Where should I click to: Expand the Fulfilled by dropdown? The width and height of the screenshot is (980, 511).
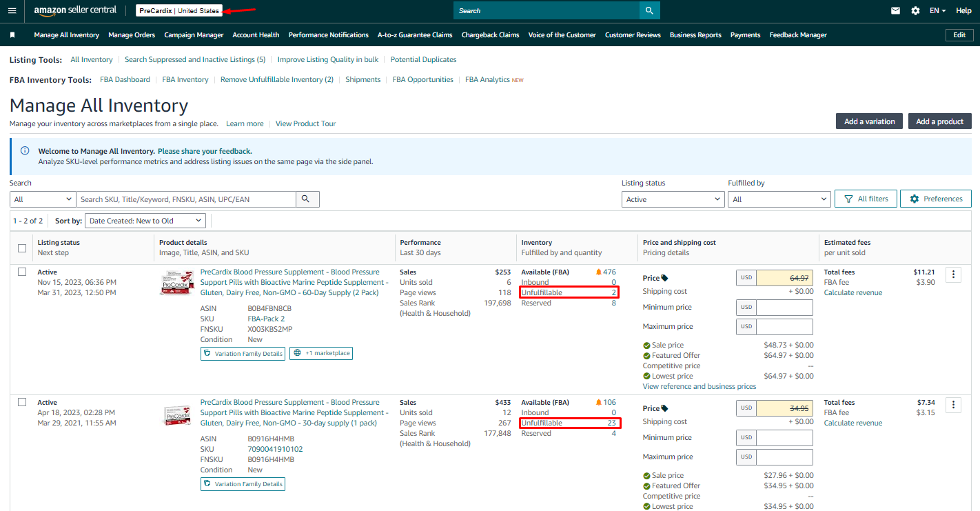pyautogui.click(x=779, y=199)
